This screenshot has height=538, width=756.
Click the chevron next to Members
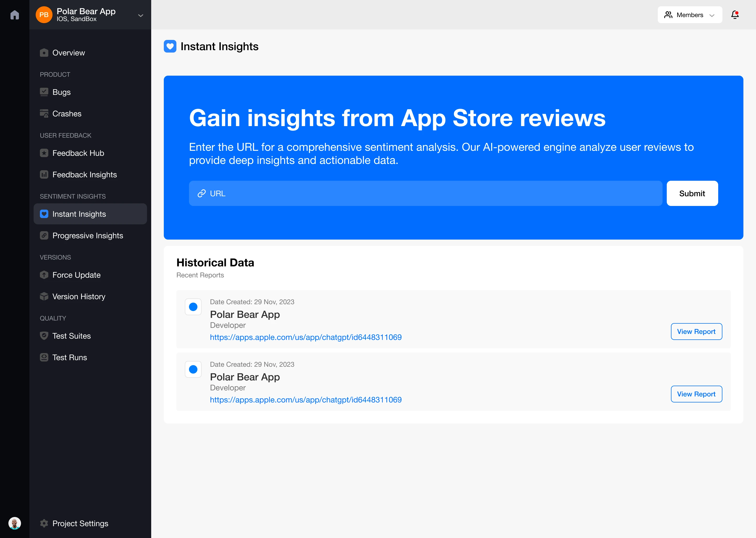point(712,15)
